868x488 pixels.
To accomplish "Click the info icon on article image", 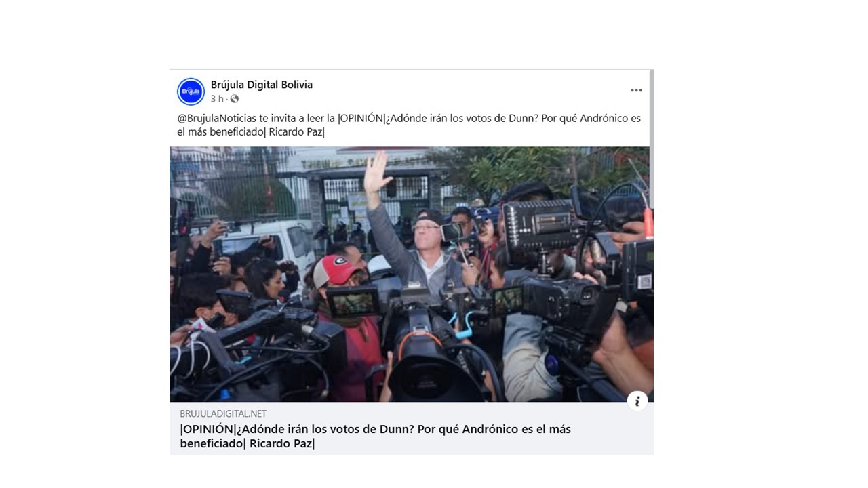I will pos(637,401).
